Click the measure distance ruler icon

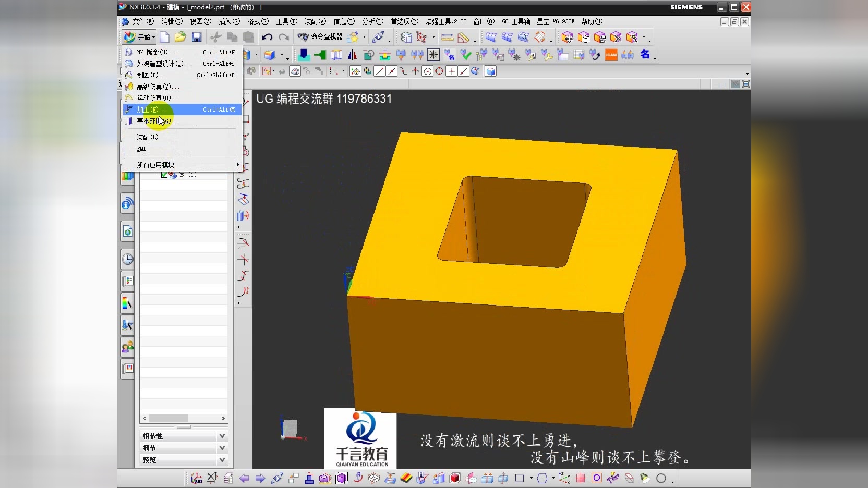(447, 38)
